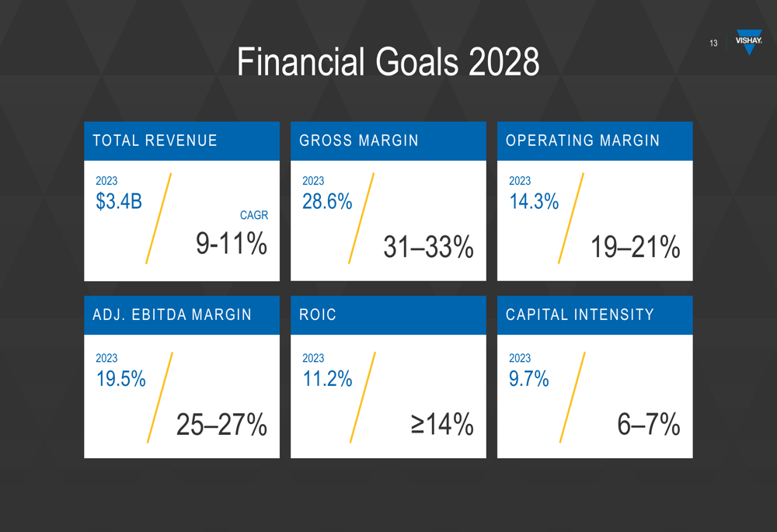
Task: Click the $3.4B 2023 revenue value
Action: (119, 202)
